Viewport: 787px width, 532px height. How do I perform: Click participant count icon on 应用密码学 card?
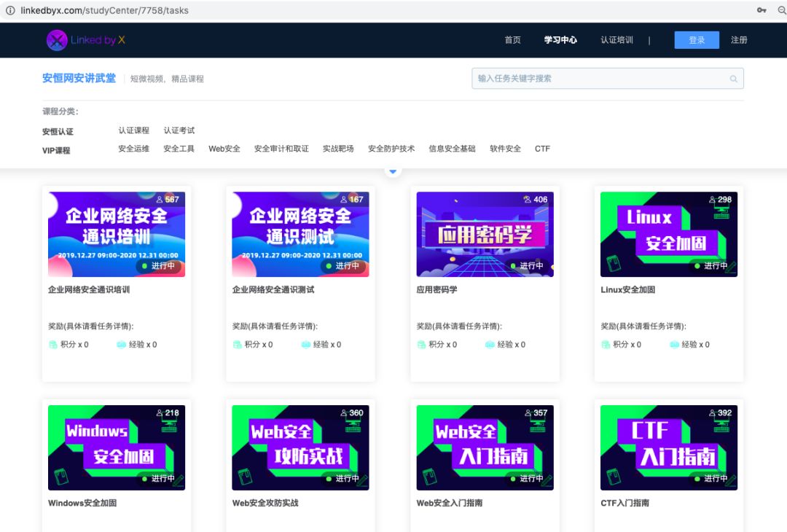click(527, 199)
